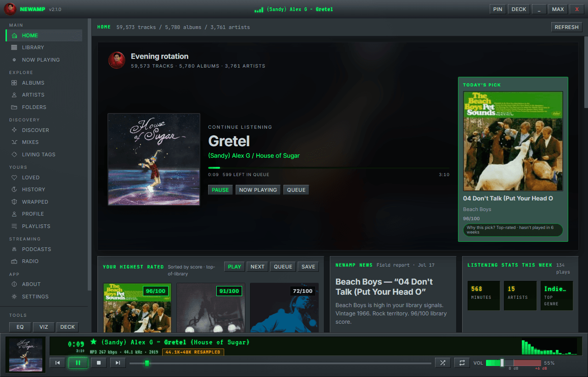Viewport: 588px width, 377px height.
Task: Open the About page
Action: point(44,284)
